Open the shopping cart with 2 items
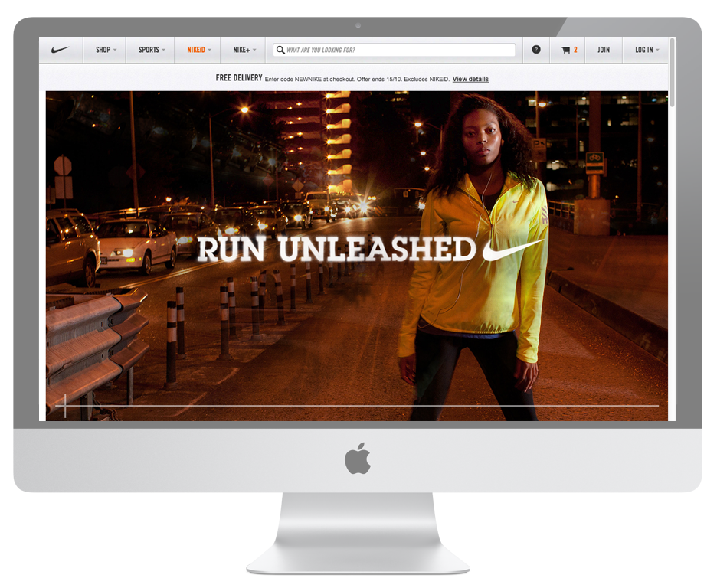This screenshot has height=588, width=717. [569, 50]
